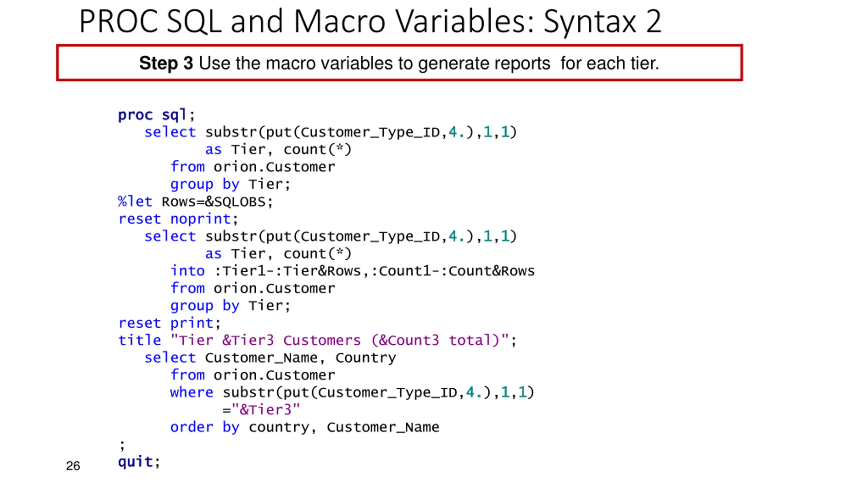This screenshot has height=488, width=868.
Task: Click the 'into :Tier1-:Tier&Rows,:Count1-:Count&Rows' line
Action: point(352,271)
